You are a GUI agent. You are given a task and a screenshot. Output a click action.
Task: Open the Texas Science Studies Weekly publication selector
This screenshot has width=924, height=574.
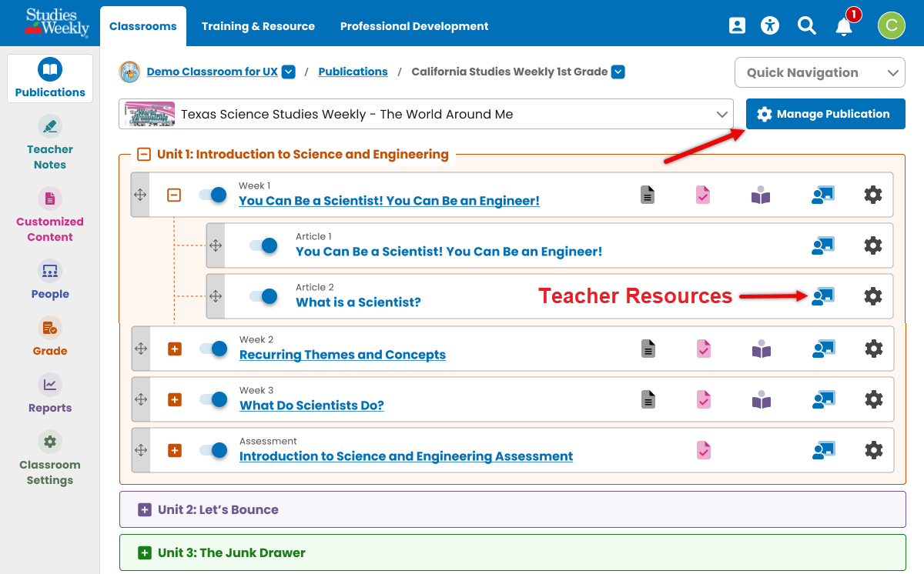[x=427, y=114]
